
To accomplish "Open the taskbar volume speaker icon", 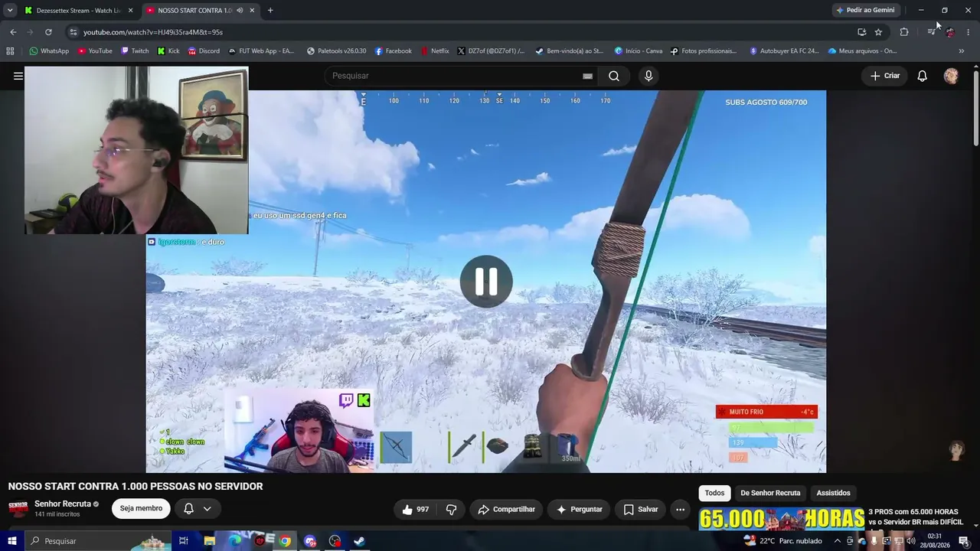I will (911, 541).
